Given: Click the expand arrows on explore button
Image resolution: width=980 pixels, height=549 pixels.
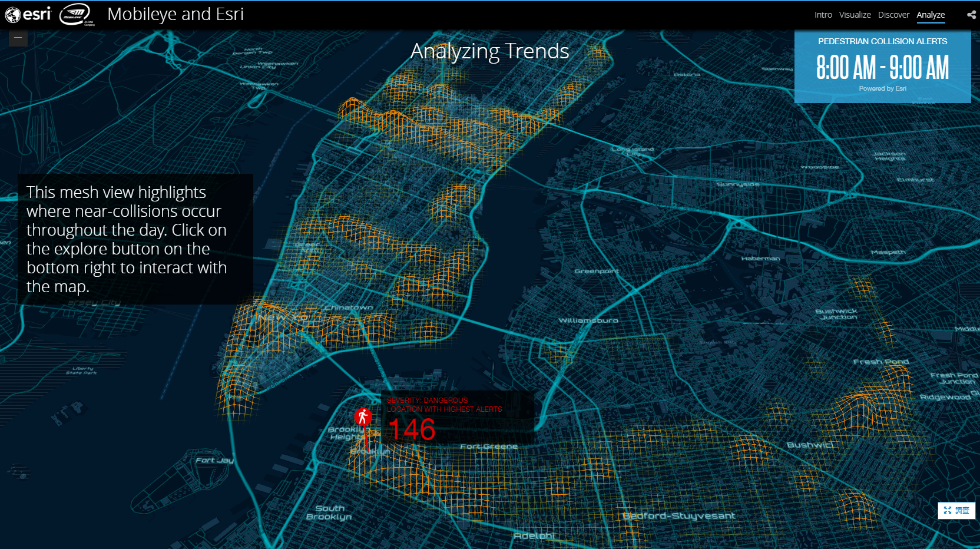Looking at the screenshot, I should click(948, 510).
